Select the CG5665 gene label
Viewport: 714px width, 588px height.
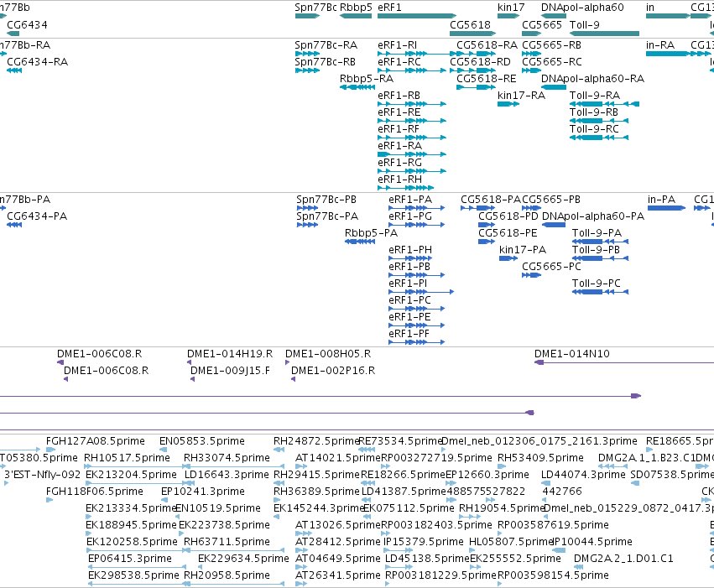coord(542,24)
